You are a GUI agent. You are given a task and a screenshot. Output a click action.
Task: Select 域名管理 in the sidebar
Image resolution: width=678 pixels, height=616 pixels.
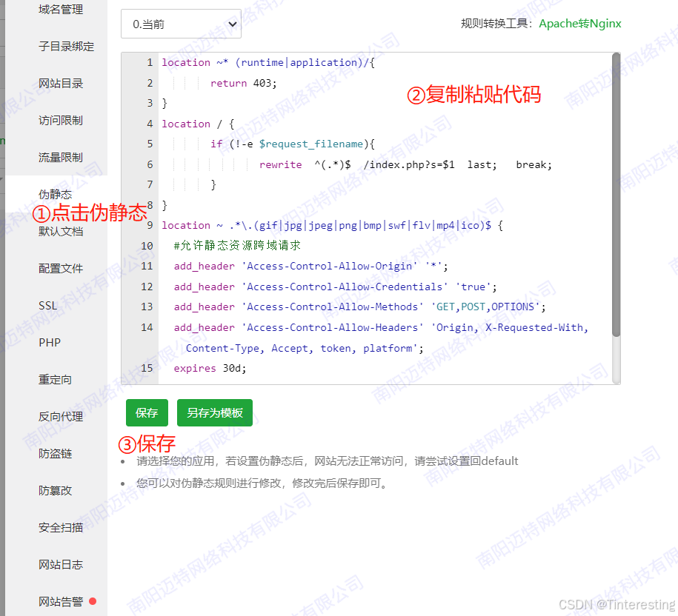pyautogui.click(x=61, y=9)
